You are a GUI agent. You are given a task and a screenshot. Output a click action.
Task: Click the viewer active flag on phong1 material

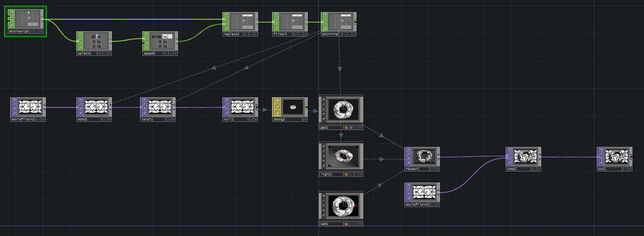coord(277,101)
